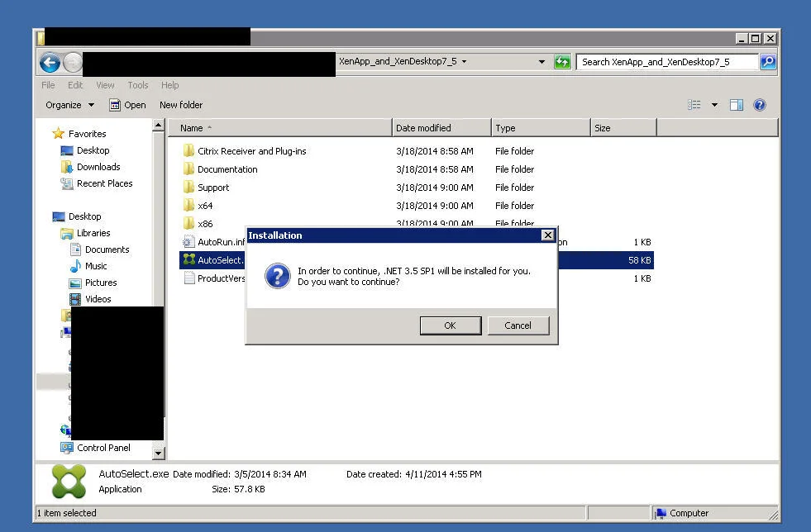The image size is (811, 532).
Task: Open the View menu
Action: [x=105, y=85]
